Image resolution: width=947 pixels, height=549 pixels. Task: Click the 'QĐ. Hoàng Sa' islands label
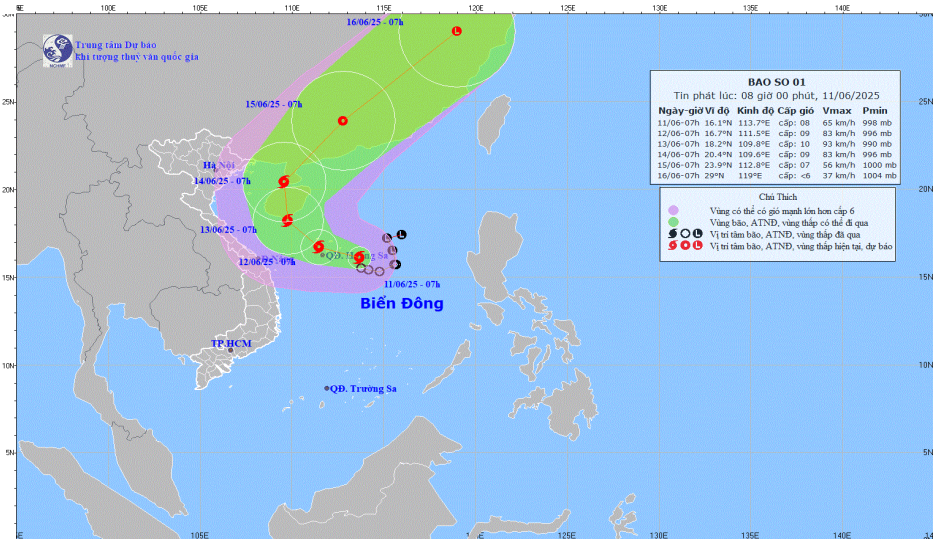tap(357, 255)
